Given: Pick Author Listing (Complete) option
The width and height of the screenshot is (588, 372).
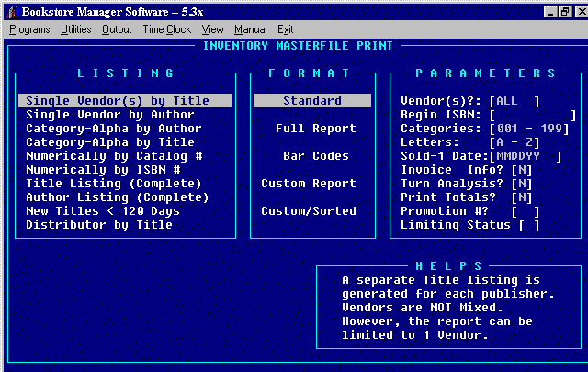Looking at the screenshot, I should pyautogui.click(x=117, y=197).
